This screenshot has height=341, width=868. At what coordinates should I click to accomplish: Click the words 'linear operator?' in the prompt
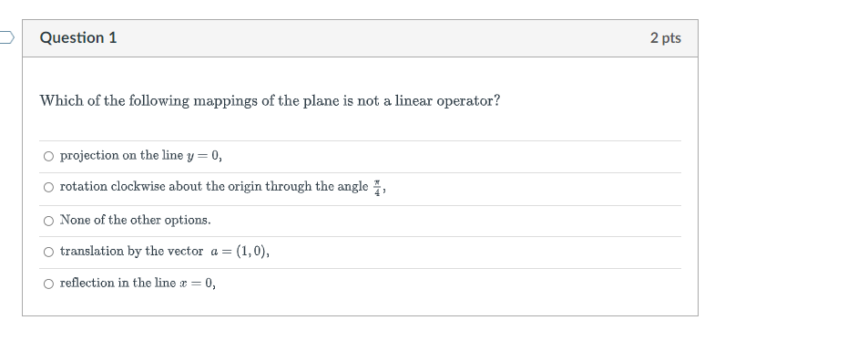[447, 101]
